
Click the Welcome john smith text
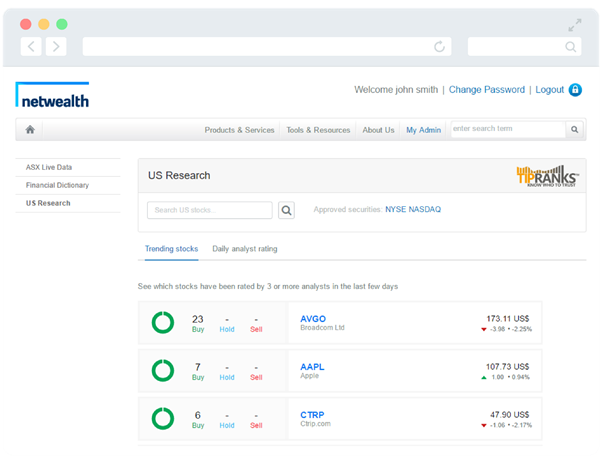click(396, 90)
